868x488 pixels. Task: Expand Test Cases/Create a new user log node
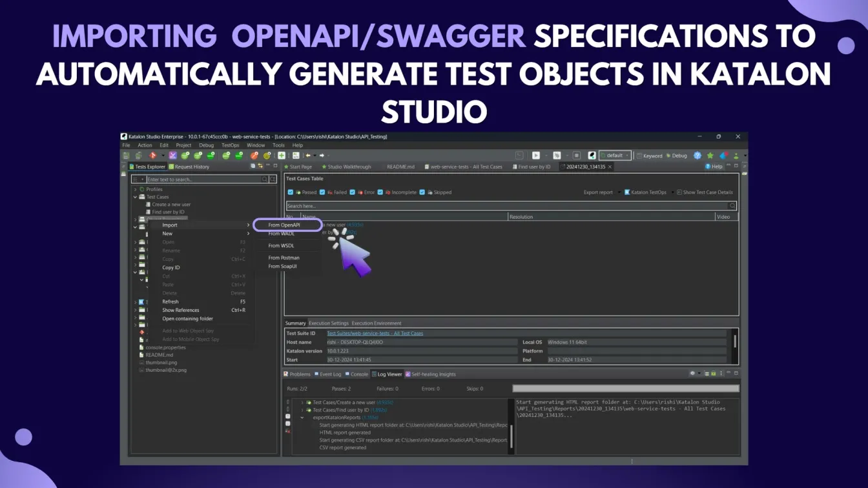point(302,402)
